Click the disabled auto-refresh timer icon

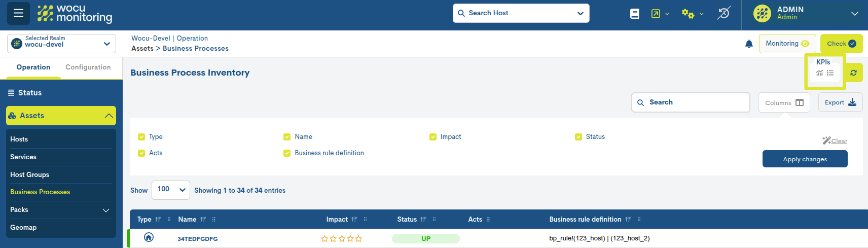(724, 13)
